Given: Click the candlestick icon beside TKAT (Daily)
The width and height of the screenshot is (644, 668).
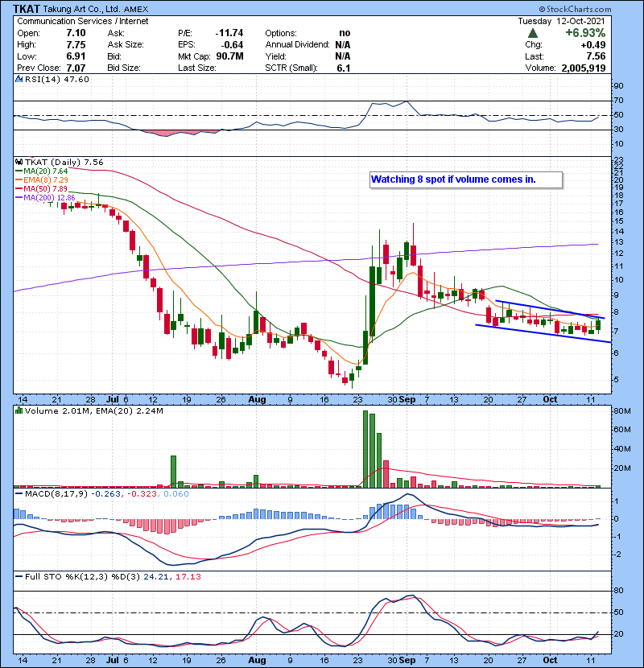Looking at the screenshot, I should tap(19, 162).
